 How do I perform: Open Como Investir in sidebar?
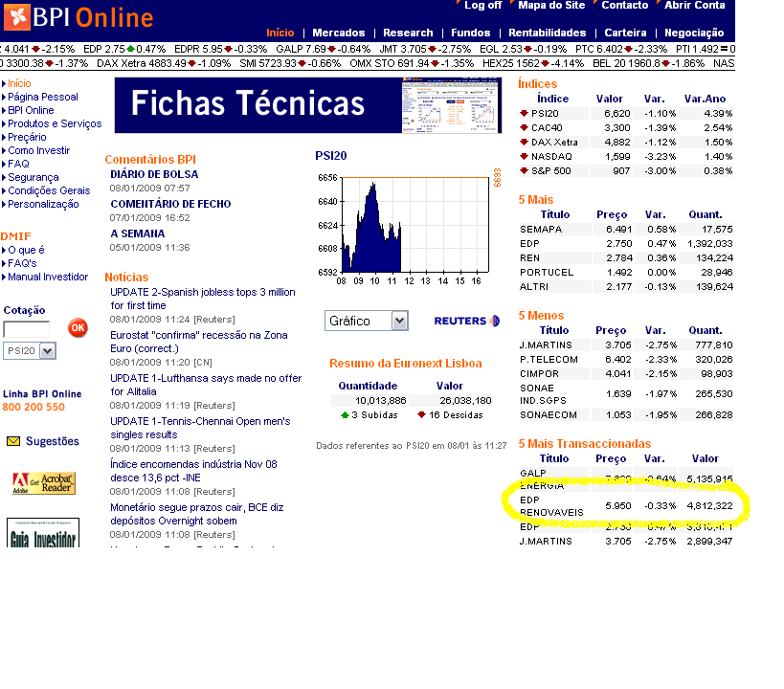tap(39, 150)
